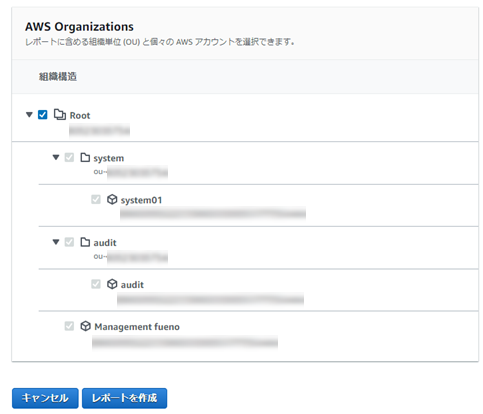Select the Management fueno label
483x414 pixels.
[137, 327]
